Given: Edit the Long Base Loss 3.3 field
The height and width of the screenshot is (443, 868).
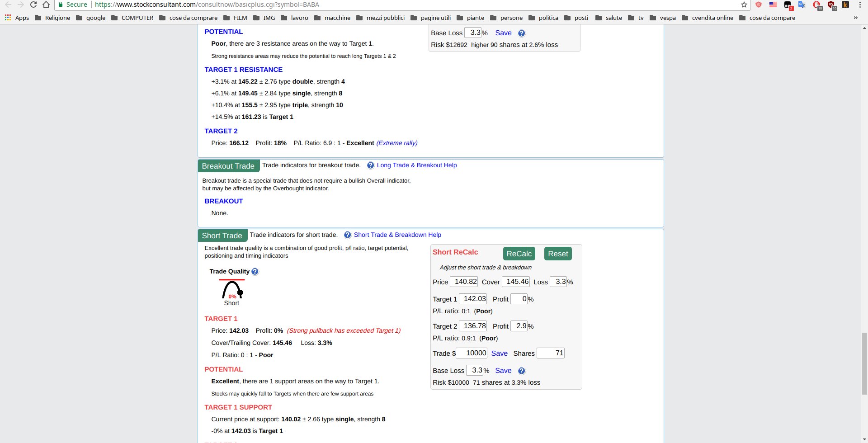Looking at the screenshot, I should click(473, 33).
